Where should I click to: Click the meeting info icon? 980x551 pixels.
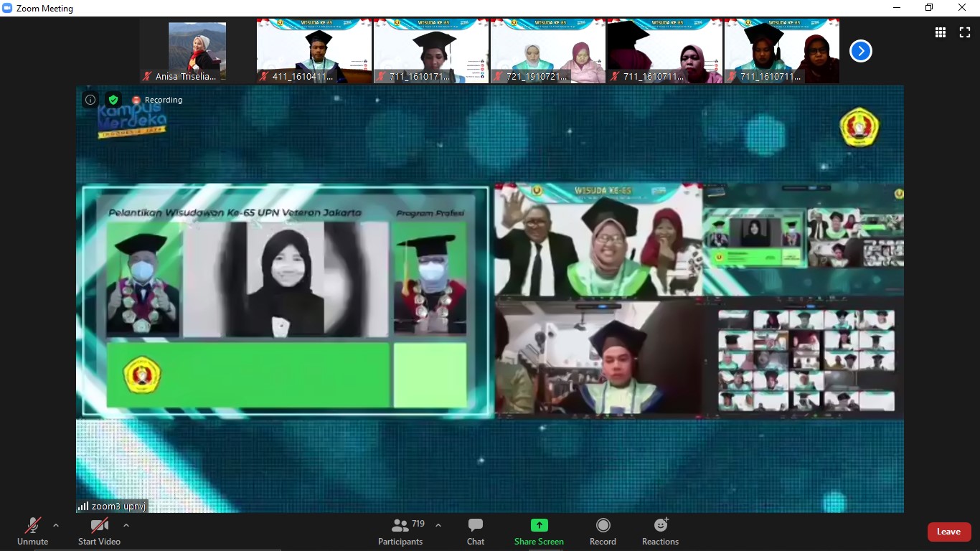[x=90, y=100]
